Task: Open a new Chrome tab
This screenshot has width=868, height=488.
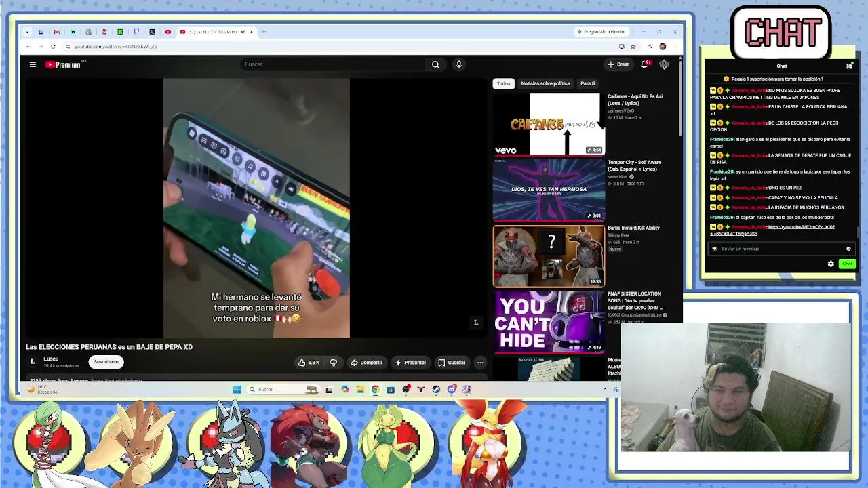Action: pos(264,32)
